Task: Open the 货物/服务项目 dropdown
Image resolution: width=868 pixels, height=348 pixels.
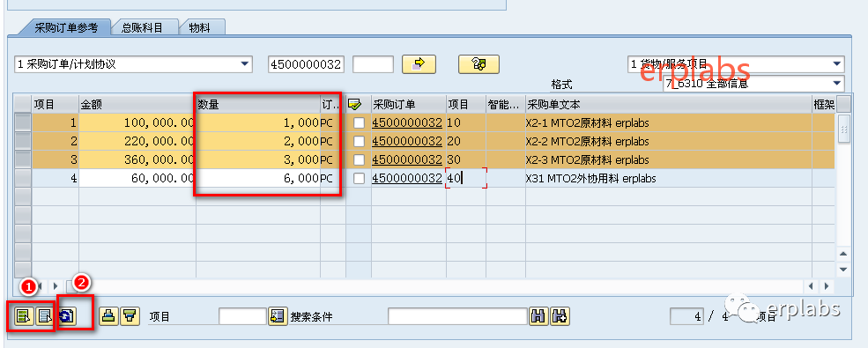Action: (x=736, y=64)
